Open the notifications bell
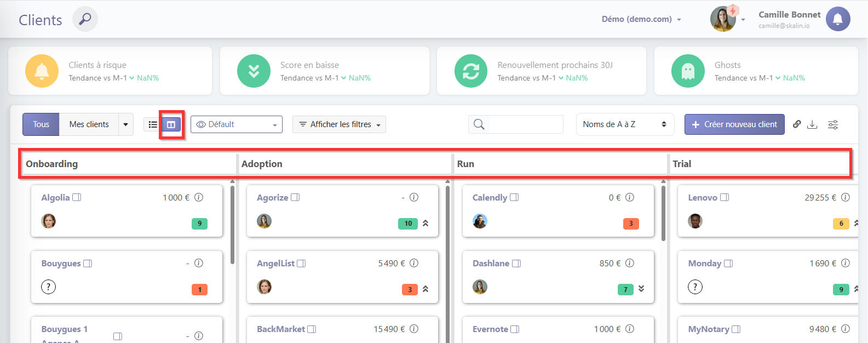Image resolution: width=868 pixels, height=343 pixels. pyautogui.click(x=838, y=19)
